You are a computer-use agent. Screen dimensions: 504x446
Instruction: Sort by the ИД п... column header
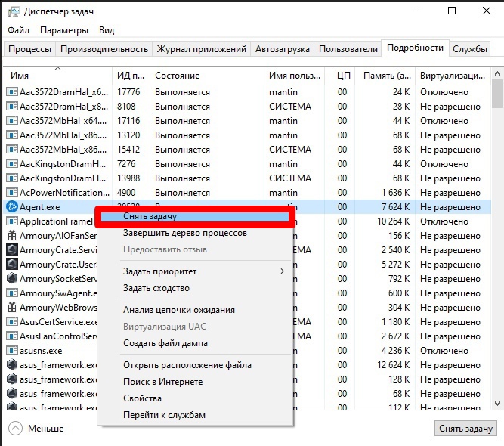click(x=131, y=76)
